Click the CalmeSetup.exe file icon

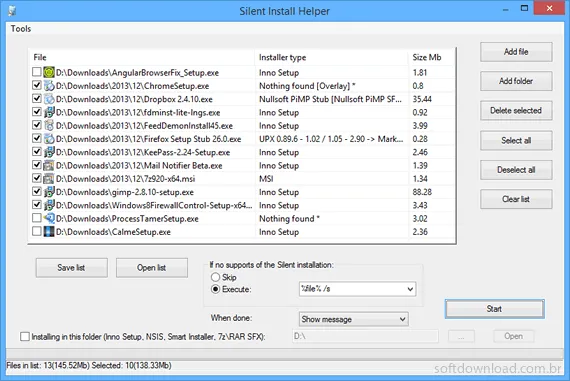pyautogui.click(x=49, y=232)
